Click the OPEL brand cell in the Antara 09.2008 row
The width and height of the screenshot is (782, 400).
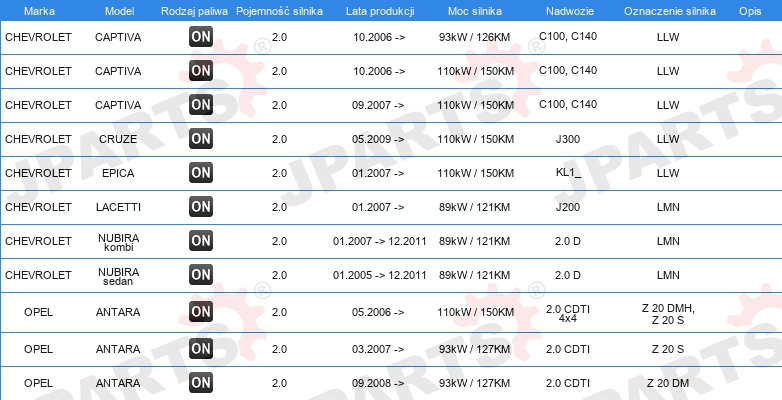38,383
